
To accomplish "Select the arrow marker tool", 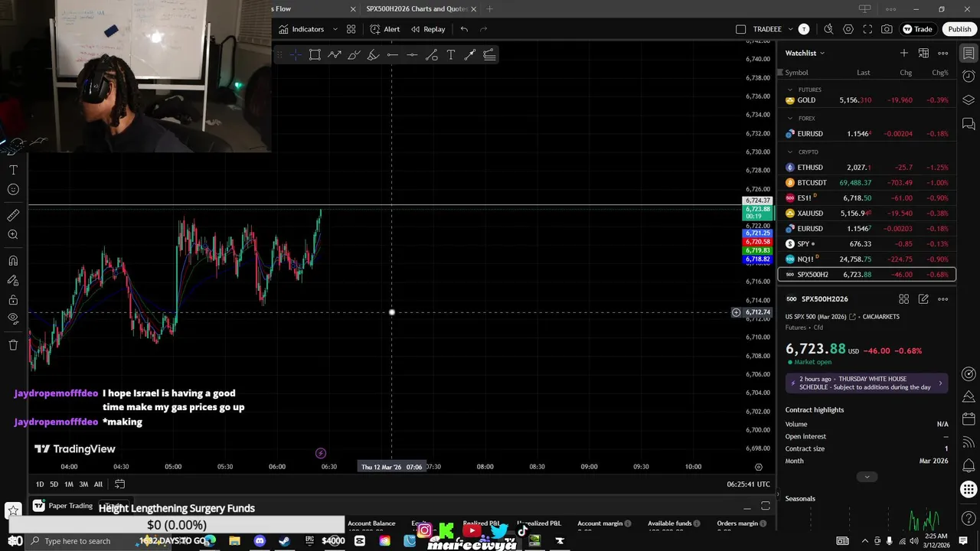I will [470, 54].
